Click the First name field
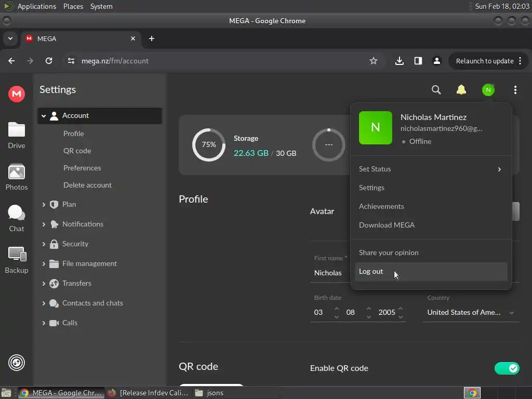The image size is (532, 399). click(330, 273)
